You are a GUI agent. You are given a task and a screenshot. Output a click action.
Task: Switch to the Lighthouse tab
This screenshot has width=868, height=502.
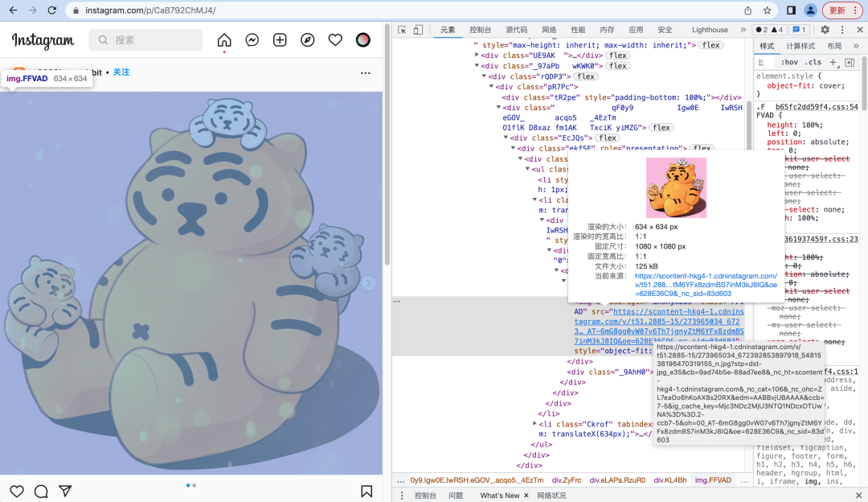[x=710, y=30]
